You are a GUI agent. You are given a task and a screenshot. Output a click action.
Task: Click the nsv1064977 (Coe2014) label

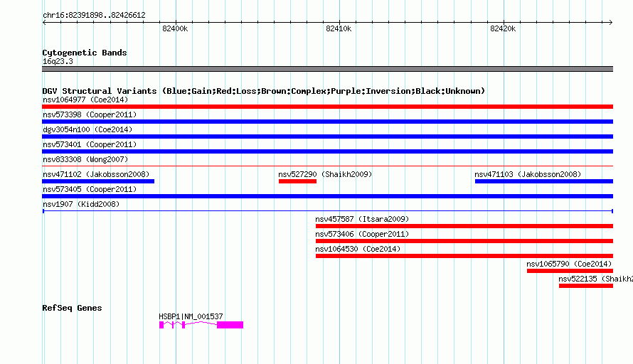85,100
